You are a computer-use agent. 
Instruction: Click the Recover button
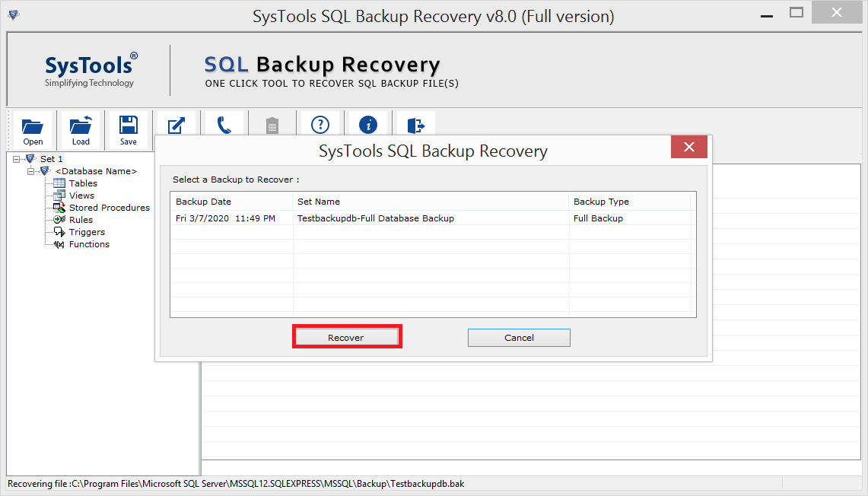(x=347, y=337)
